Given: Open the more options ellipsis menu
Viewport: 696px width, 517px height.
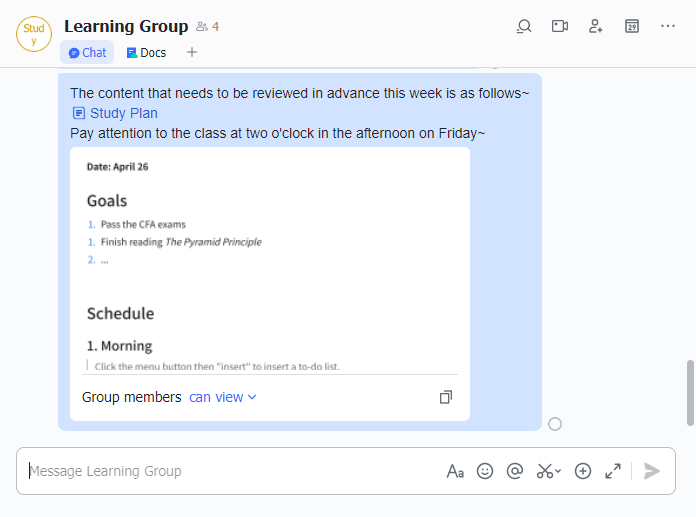Looking at the screenshot, I should [668, 26].
